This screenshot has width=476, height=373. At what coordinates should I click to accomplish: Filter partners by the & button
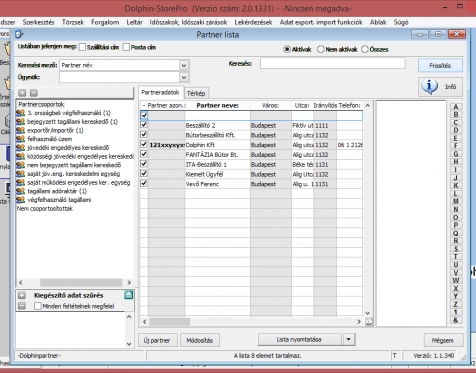coord(456,320)
